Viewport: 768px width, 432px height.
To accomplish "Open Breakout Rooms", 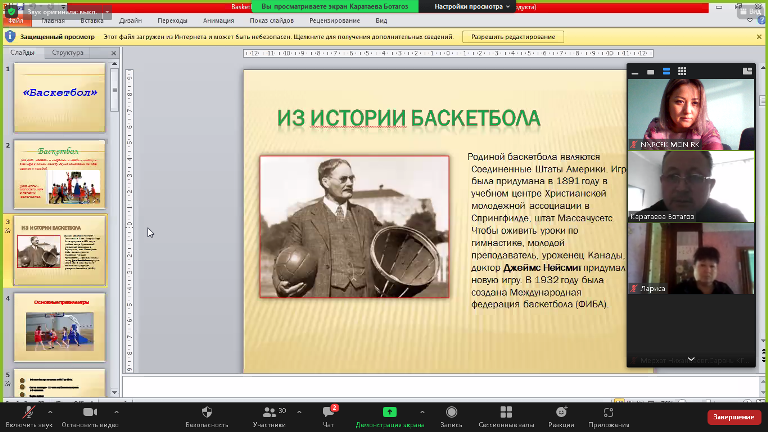I will point(506,412).
